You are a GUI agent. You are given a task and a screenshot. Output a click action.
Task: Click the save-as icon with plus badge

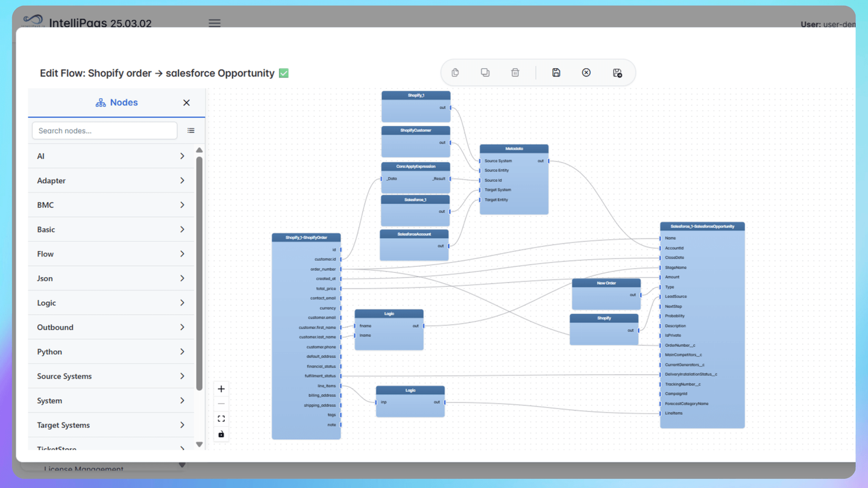click(x=617, y=73)
